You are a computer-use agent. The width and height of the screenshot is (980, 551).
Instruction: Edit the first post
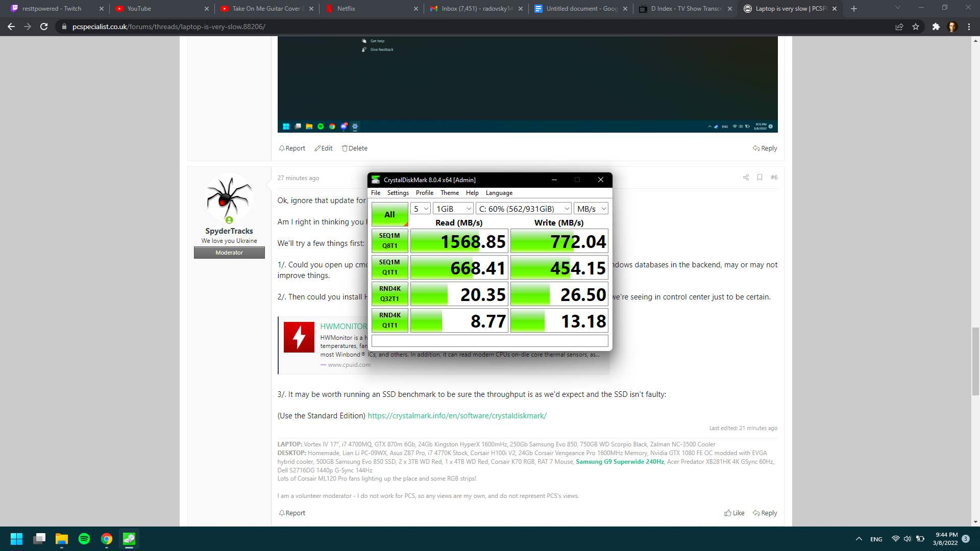(324, 148)
